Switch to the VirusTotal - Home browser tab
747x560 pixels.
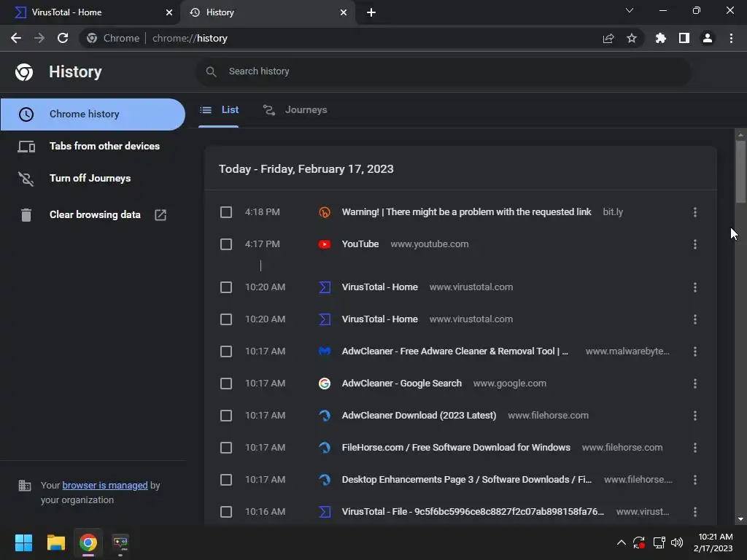point(90,12)
